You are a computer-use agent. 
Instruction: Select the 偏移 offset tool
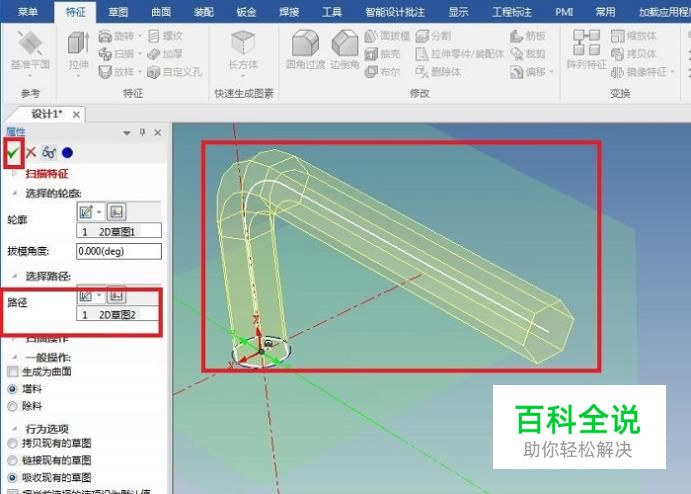[x=528, y=71]
